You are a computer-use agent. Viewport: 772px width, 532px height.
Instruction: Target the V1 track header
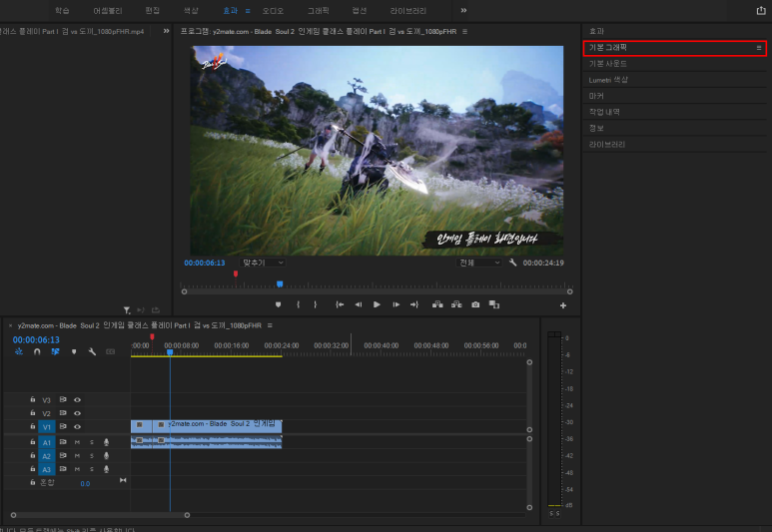47,426
